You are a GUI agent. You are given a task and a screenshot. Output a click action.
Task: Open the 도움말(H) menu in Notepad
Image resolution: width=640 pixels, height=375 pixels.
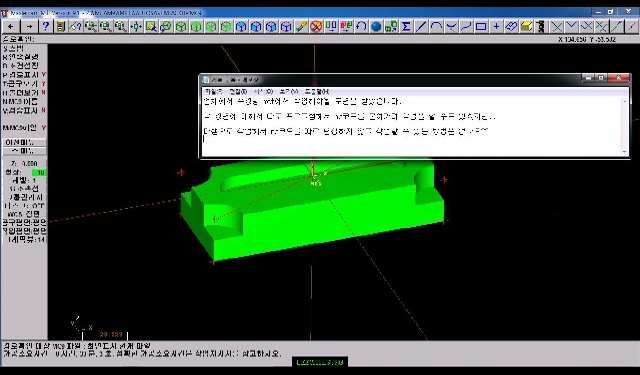[x=317, y=91]
